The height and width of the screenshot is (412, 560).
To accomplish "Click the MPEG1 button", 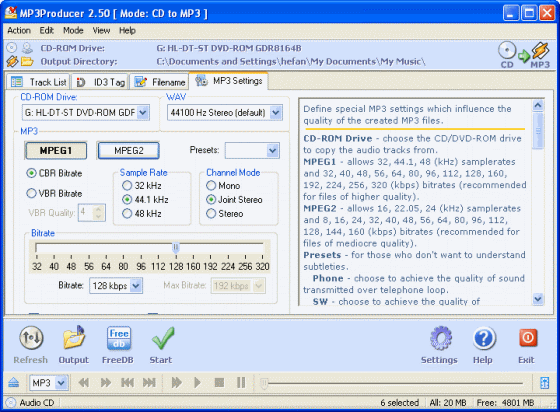I will [56, 150].
